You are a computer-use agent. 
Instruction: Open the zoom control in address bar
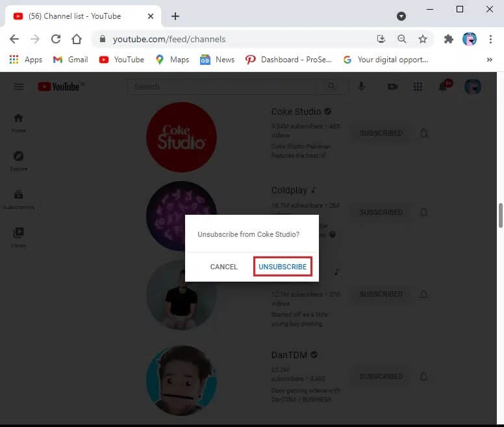(x=402, y=39)
